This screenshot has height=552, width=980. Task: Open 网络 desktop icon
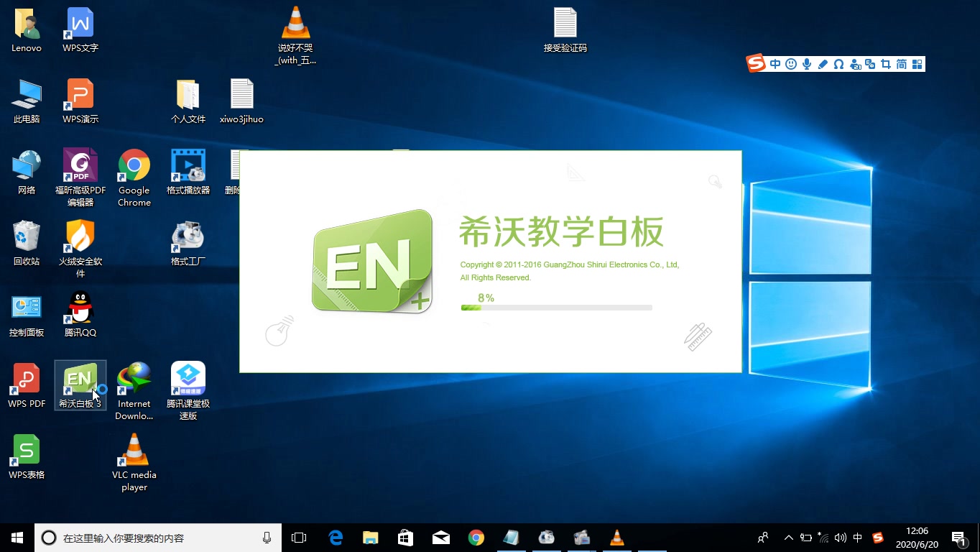pos(27,172)
